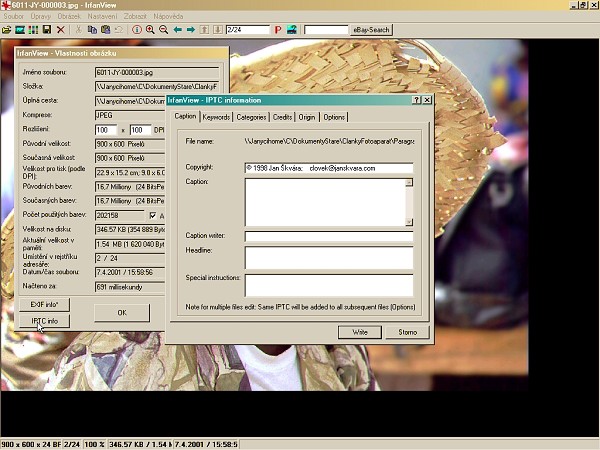Open the Soubor menu

click(13, 17)
